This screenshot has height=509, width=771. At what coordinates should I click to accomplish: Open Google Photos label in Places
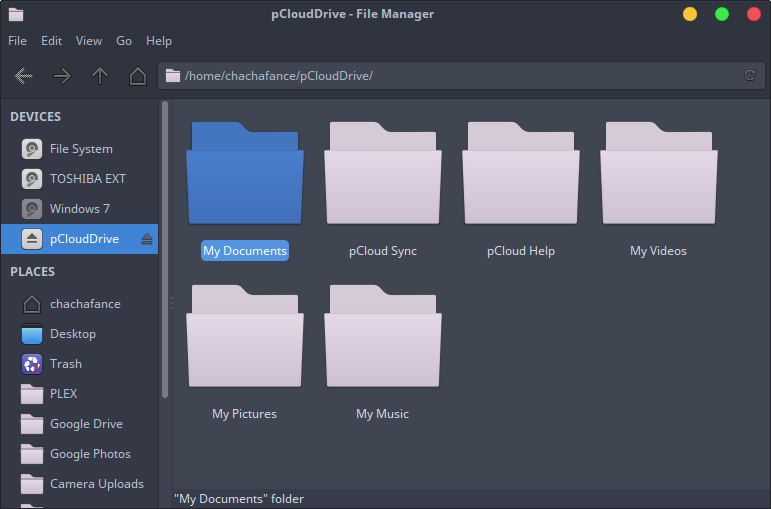click(90, 454)
